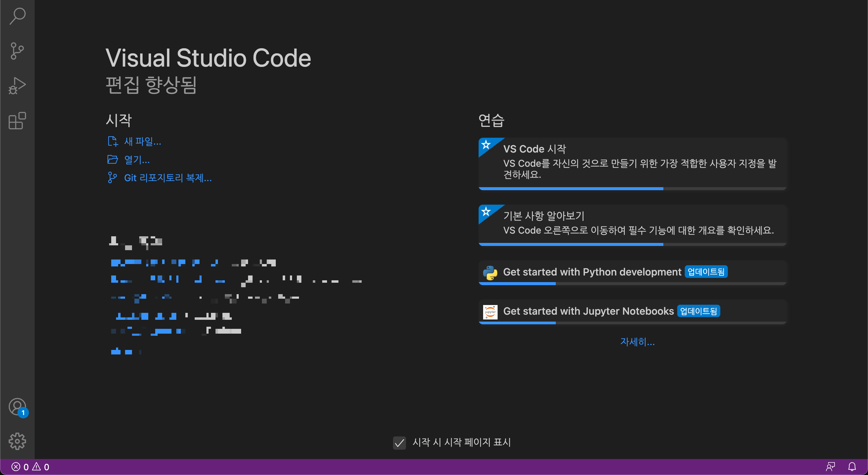The height and width of the screenshot is (475, 868).
Task: Open the VS Code 시작 walkthrough card
Action: tap(632, 164)
